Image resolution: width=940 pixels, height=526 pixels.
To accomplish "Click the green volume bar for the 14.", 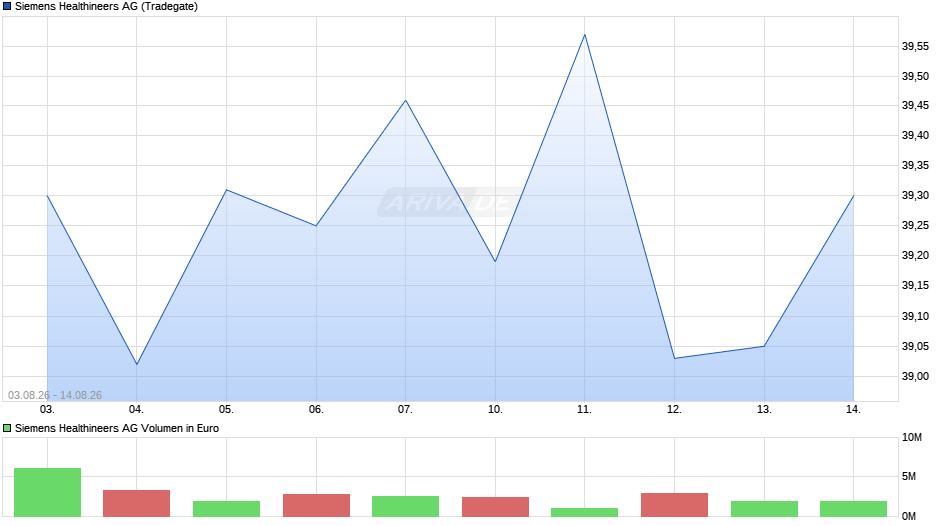I will pyautogui.click(x=854, y=509).
